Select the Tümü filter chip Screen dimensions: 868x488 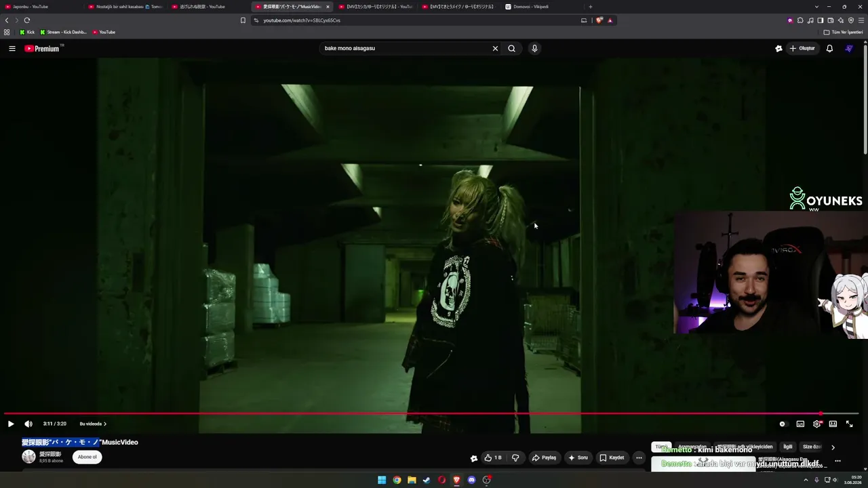(x=660, y=447)
